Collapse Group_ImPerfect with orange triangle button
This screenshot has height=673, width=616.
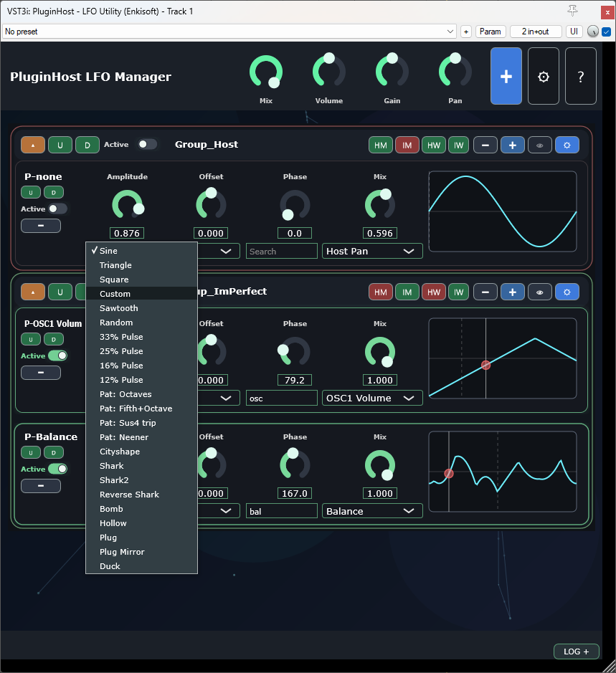pyautogui.click(x=33, y=292)
